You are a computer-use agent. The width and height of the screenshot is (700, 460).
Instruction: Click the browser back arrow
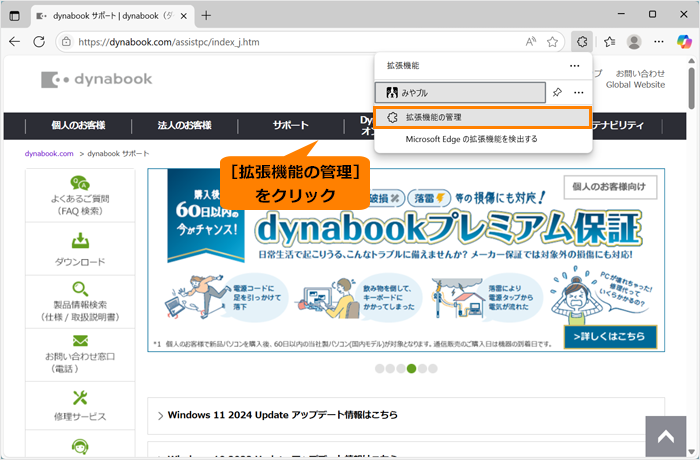(14, 42)
